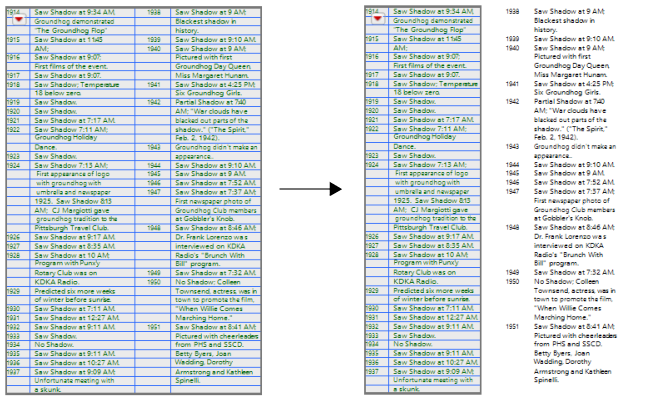Select "Betty Byers, Joan" in left-hand table

tap(203, 354)
